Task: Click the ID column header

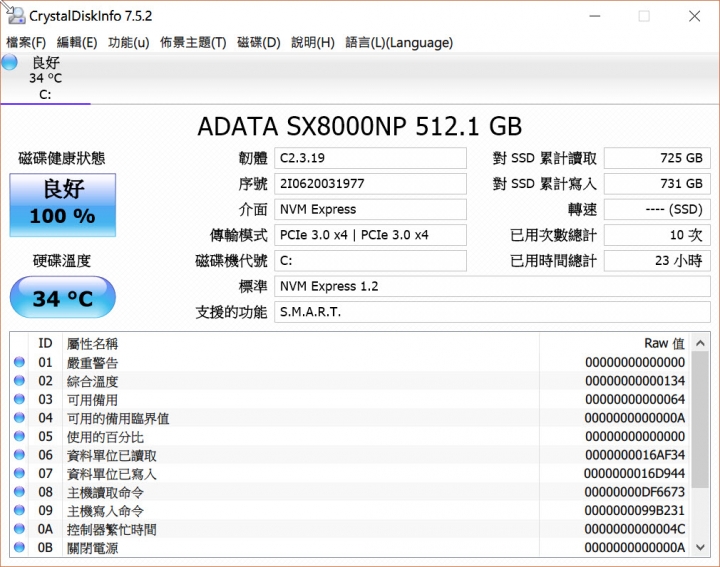Action: pyautogui.click(x=45, y=343)
